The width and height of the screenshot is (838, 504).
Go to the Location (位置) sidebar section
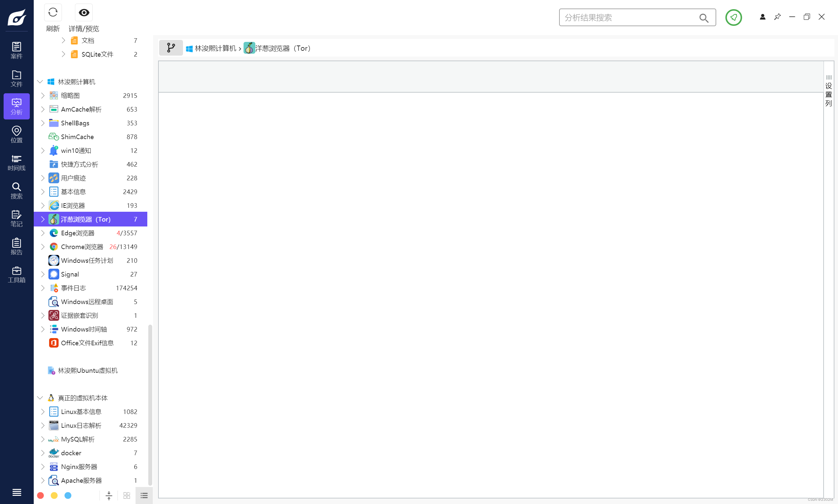[x=16, y=135]
